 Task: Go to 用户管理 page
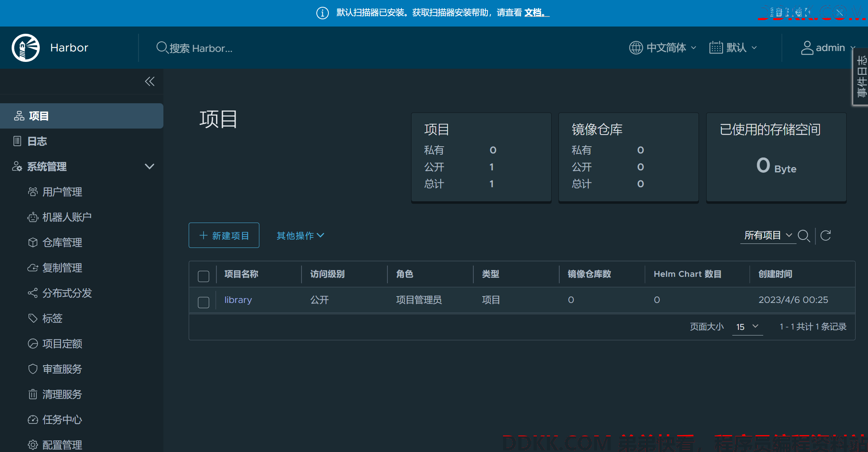[62, 192]
